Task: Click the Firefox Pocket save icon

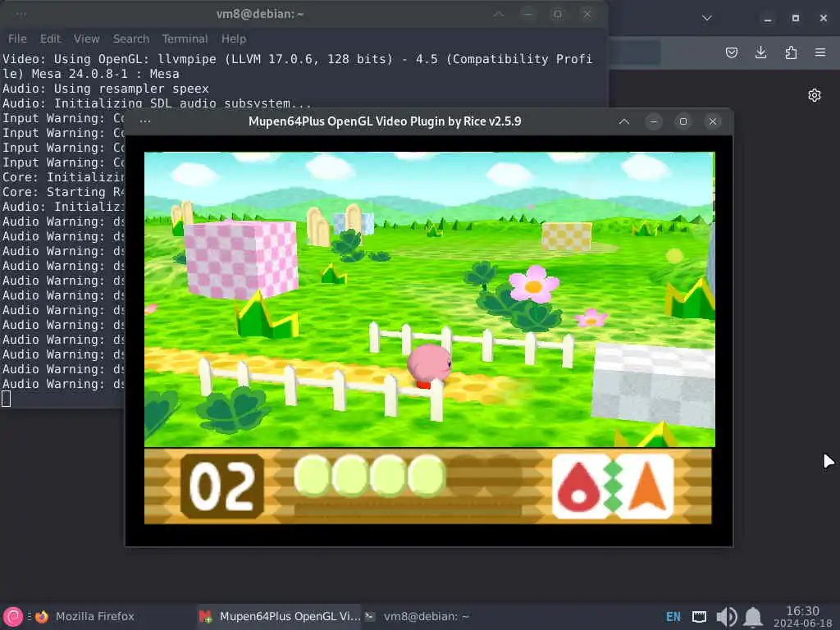Action: pos(732,52)
